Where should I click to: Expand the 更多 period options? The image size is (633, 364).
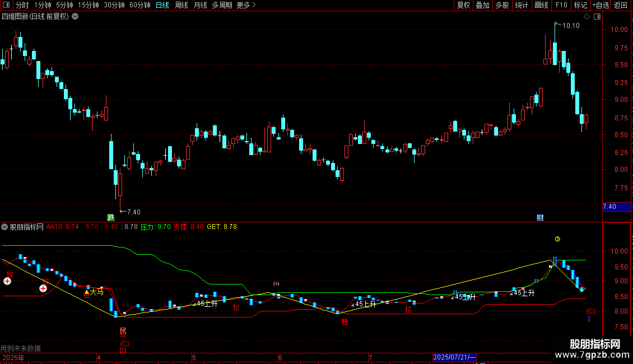[x=246, y=5]
